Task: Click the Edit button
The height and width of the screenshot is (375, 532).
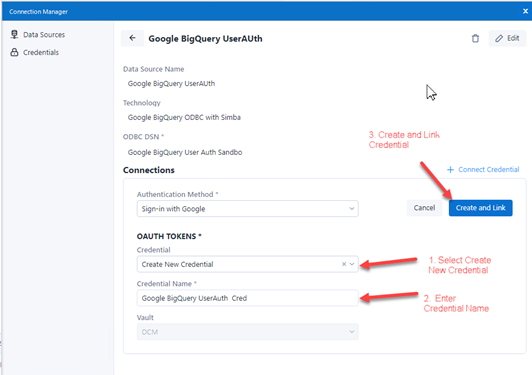Action: click(507, 38)
